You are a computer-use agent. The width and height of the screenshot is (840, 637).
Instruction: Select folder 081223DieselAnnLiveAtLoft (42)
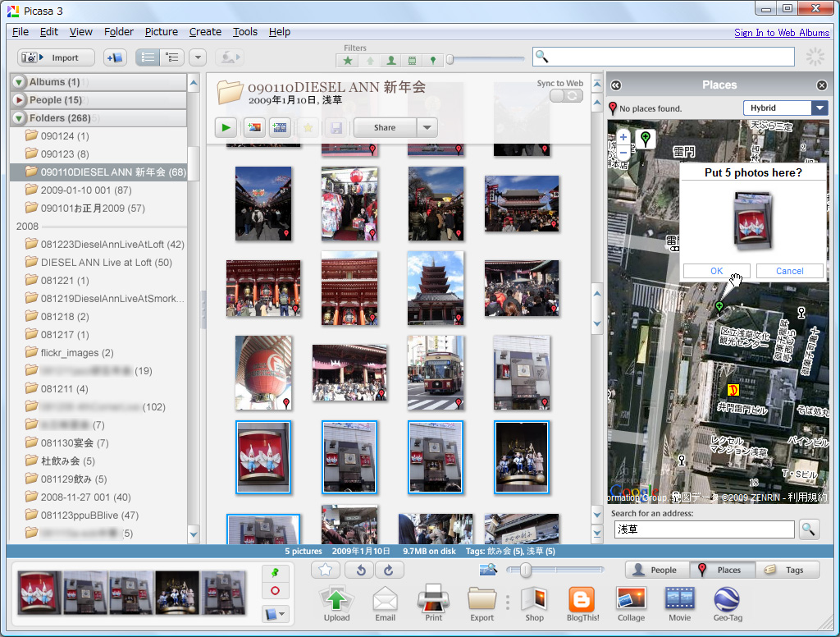(104, 245)
